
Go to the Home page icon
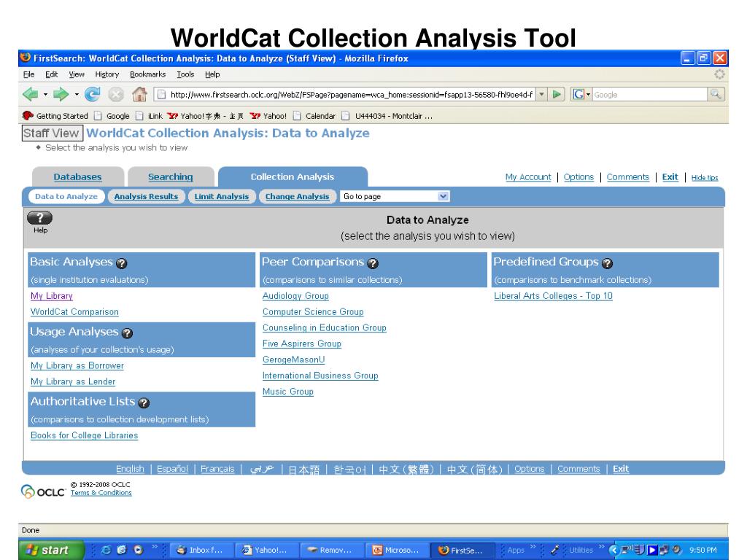[139, 94]
